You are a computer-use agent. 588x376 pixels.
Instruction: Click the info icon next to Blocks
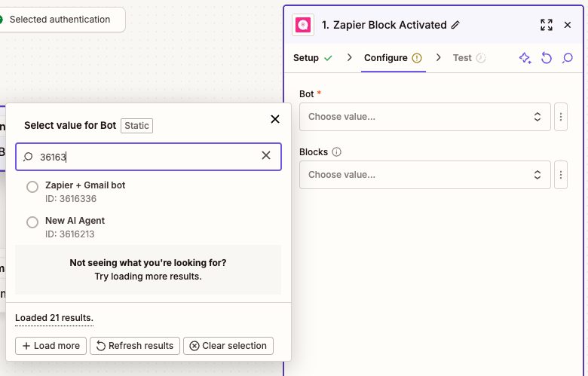(x=336, y=152)
